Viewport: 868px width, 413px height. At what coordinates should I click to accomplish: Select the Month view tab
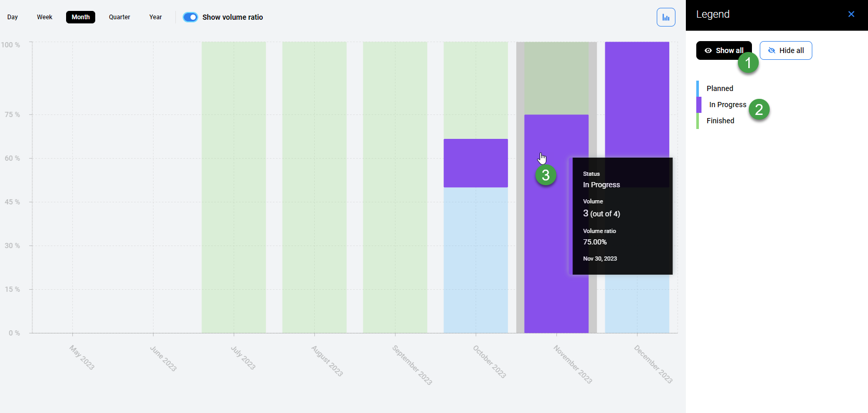tap(81, 17)
